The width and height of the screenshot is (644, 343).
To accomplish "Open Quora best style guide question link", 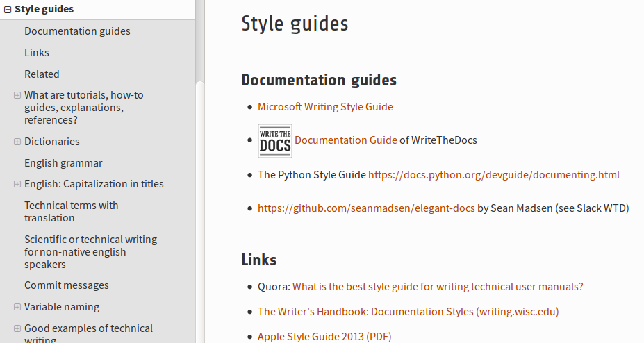I will [438, 286].
